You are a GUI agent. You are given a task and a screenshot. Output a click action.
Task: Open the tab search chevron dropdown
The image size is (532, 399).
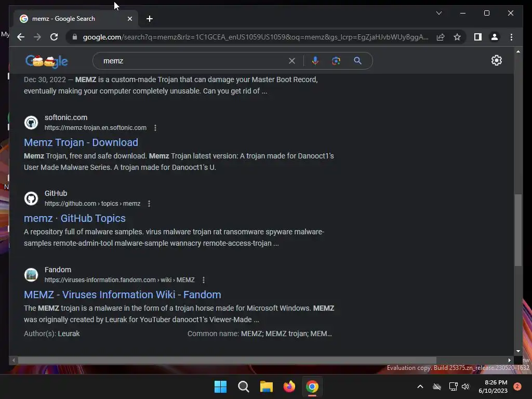coord(438,13)
